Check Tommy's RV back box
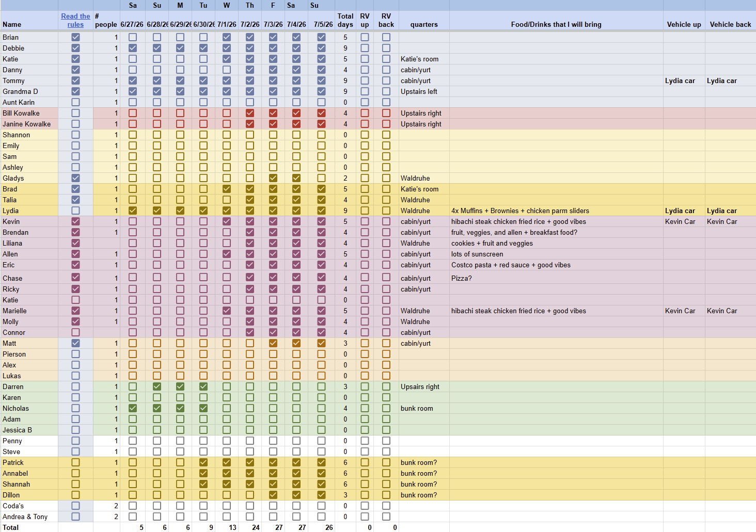Image resolution: width=756 pixels, height=532 pixels. pos(386,80)
